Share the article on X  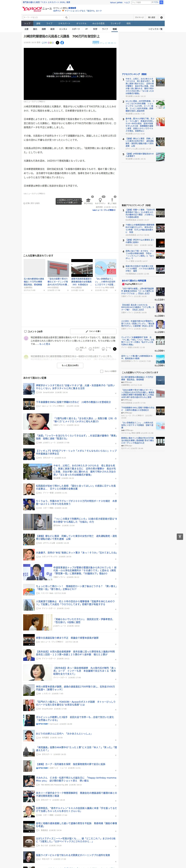pyautogui.click(x=57, y=43)
